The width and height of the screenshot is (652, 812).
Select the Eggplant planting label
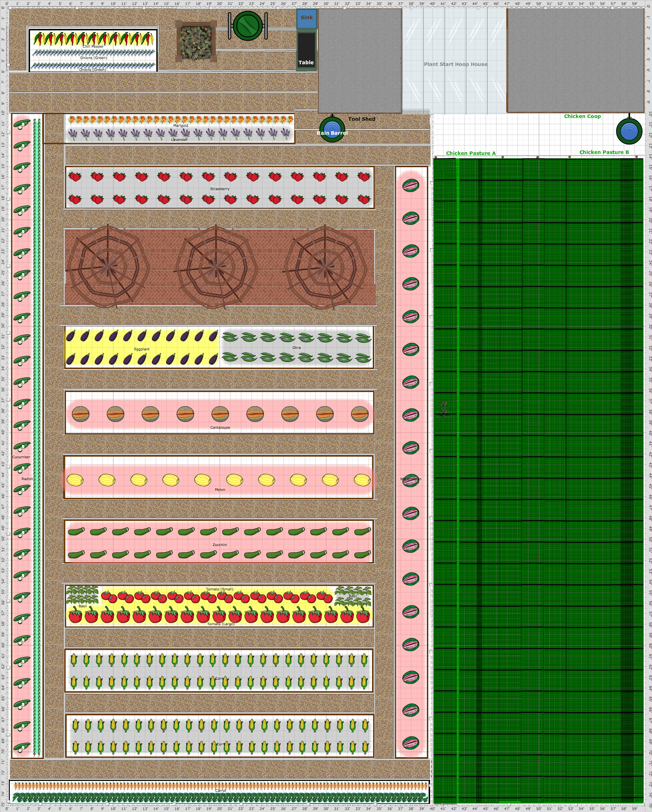click(142, 349)
